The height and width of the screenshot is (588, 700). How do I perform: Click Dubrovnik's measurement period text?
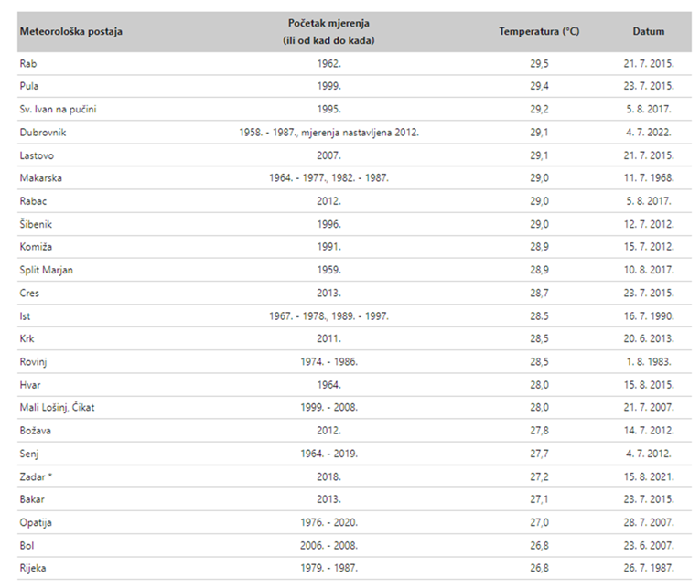point(328,133)
